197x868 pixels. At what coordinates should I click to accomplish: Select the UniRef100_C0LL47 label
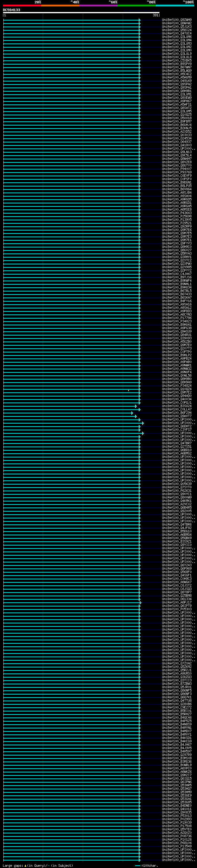[x=177, y=410]
